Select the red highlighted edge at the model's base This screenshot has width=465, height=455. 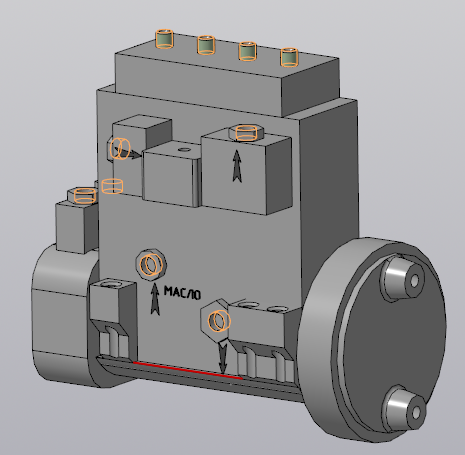[x=187, y=371]
